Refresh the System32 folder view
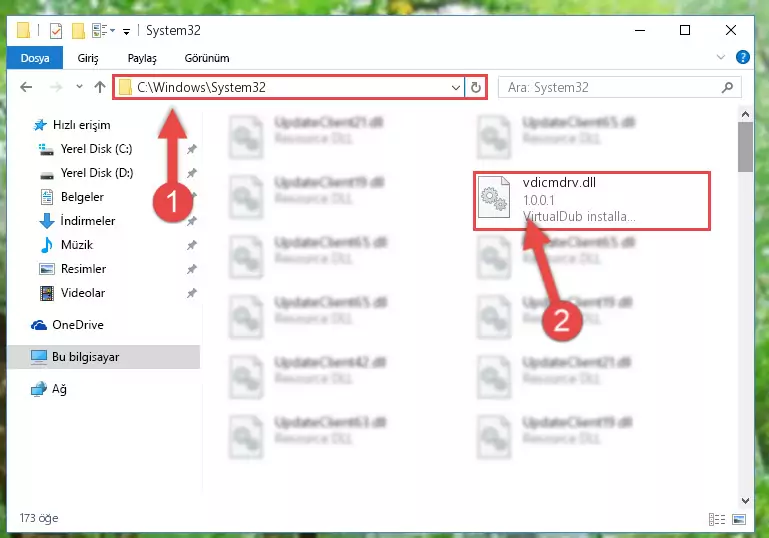The width and height of the screenshot is (769, 538). tap(476, 88)
